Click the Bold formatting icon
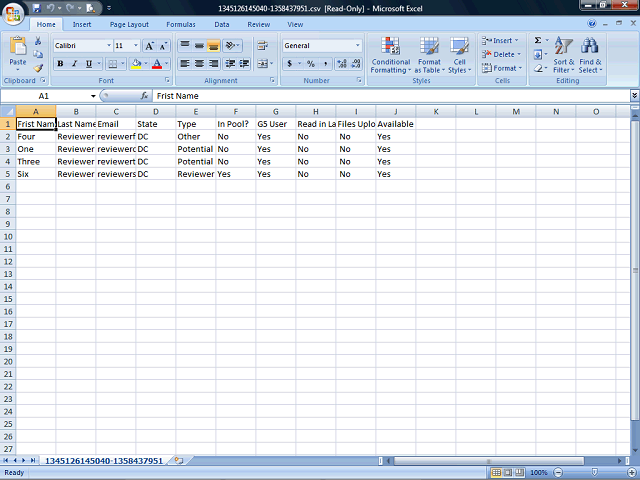This screenshot has width=640, height=480. coord(60,64)
